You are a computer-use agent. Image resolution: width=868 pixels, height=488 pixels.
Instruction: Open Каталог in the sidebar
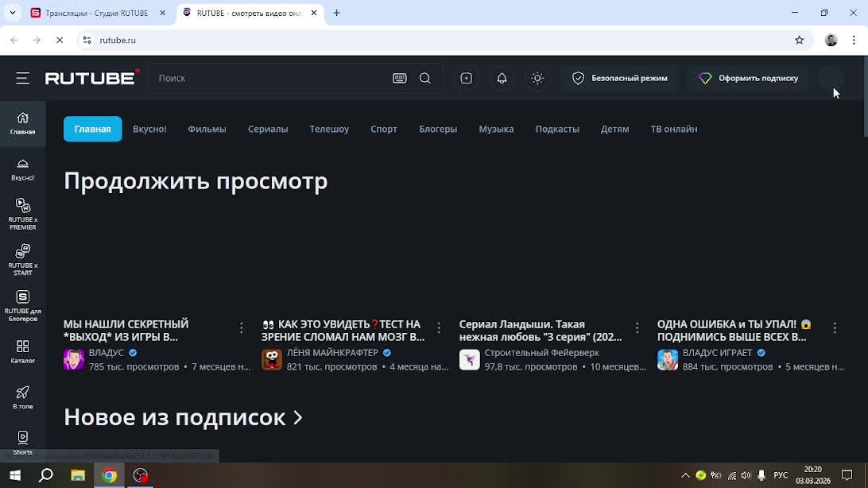coord(23,352)
